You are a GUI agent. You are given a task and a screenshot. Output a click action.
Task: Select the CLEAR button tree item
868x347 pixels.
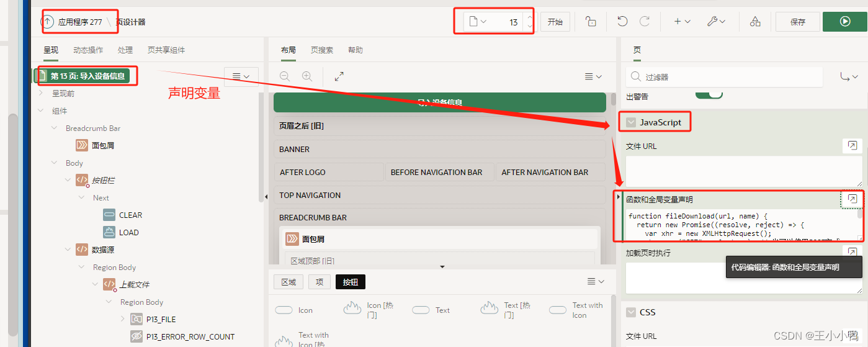pyautogui.click(x=130, y=215)
